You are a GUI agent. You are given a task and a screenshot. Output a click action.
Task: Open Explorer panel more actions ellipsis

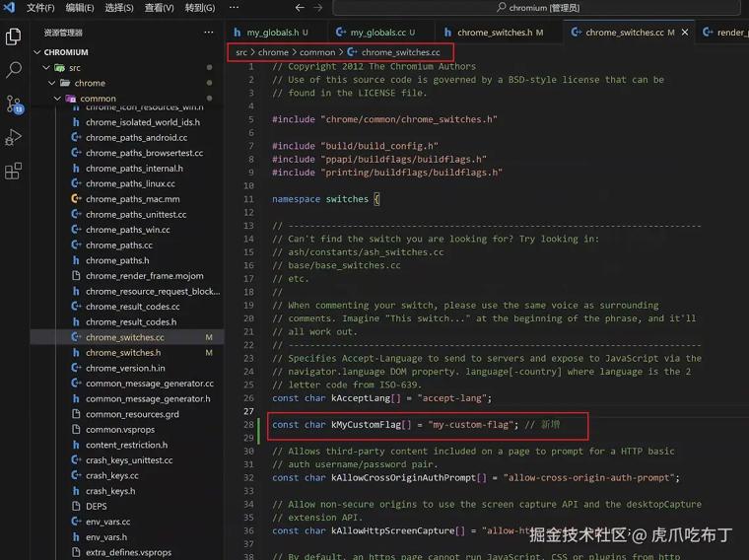[209, 33]
